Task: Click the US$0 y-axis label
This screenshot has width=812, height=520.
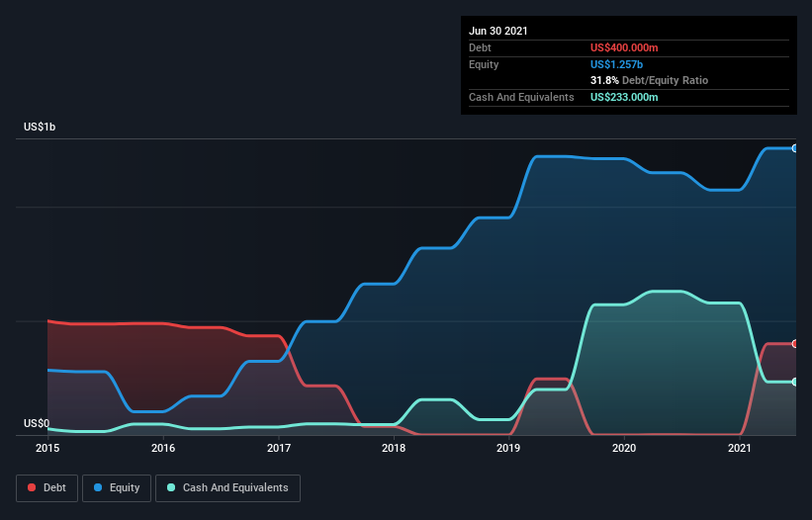Action: pyautogui.click(x=37, y=423)
